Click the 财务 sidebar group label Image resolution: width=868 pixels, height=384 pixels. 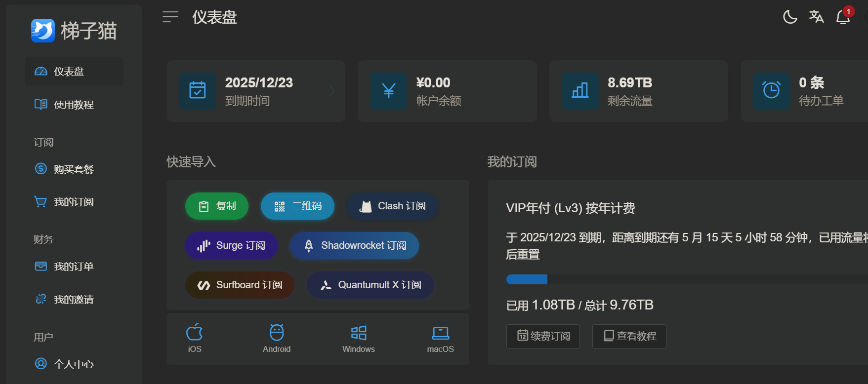point(43,239)
